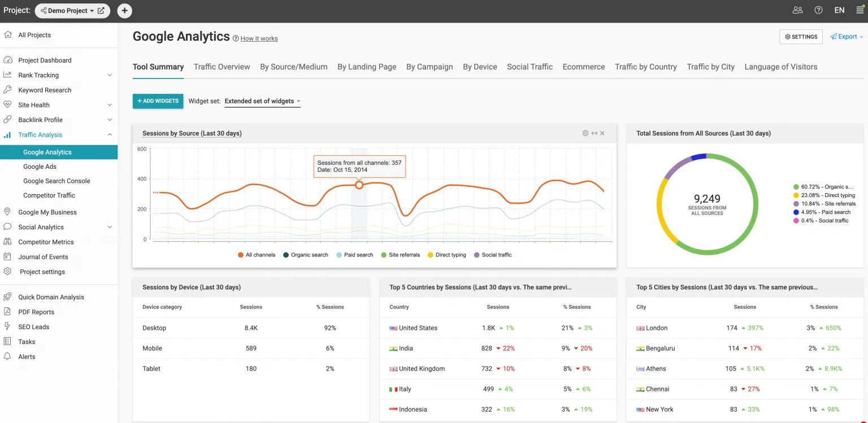The width and height of the screenshot is (868, 423).
Task: Open the hamburger menu in top bar
Action: click(860, 10)
